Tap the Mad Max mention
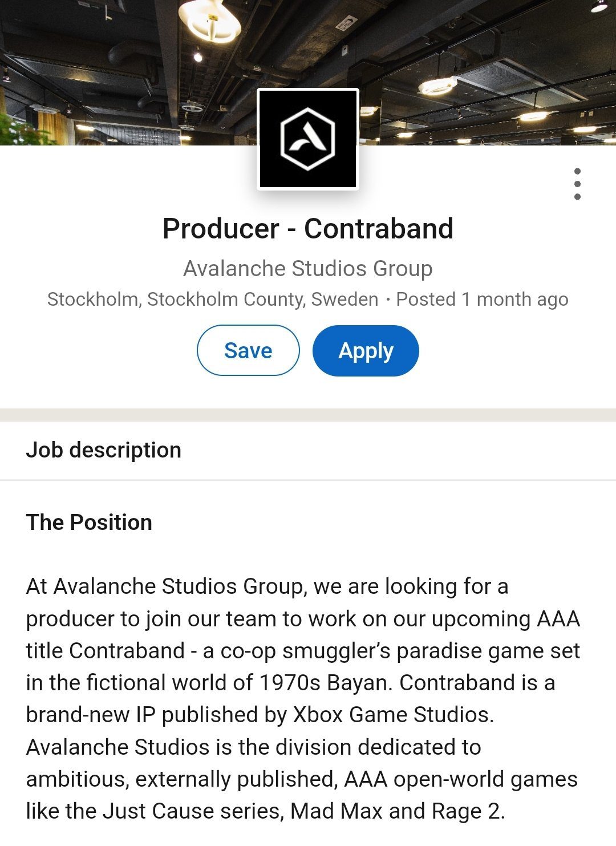This screenshot has width=616, height=846. pyautogui.click(x=337, y=811)
